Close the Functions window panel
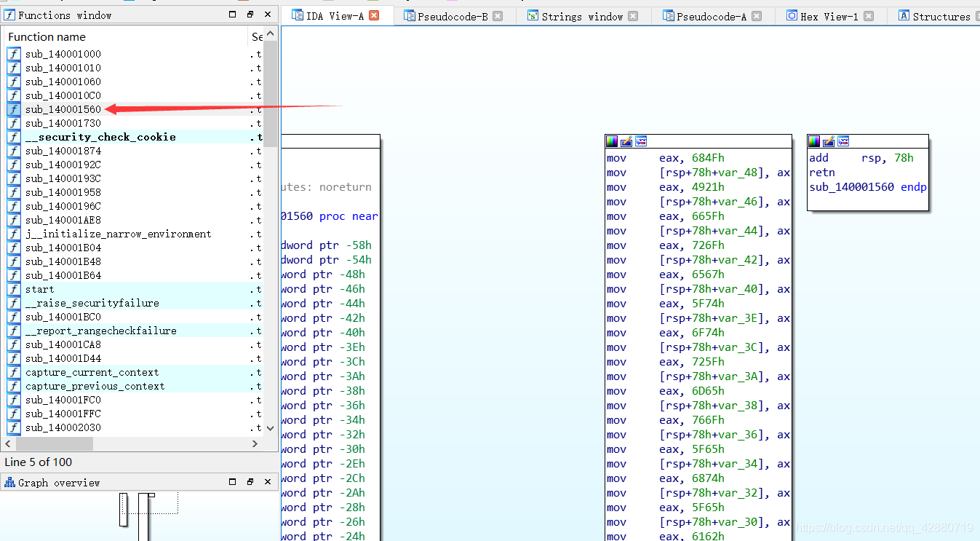The height and width of the screenshot is (541, 980). pos(268,15)
